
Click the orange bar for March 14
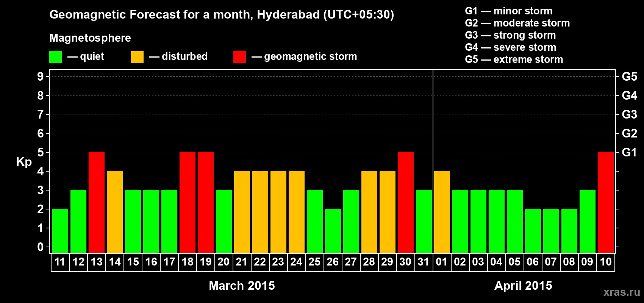[115, 212]
